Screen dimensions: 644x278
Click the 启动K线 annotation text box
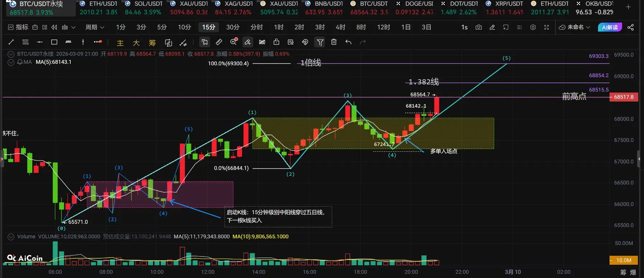click(278, 217)
